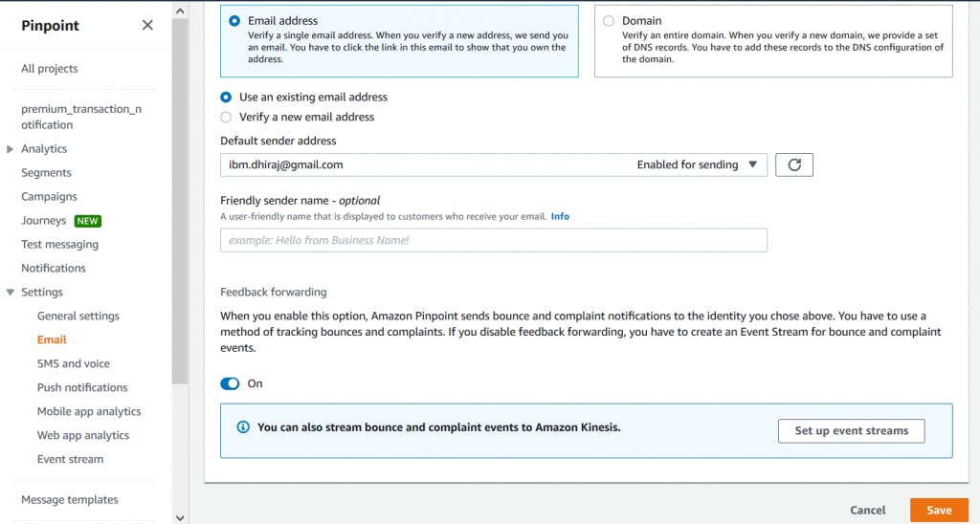Expand the Analytics section in sidebar
Image resolution: width=980 pixels, height=524 pixels.
10,149
